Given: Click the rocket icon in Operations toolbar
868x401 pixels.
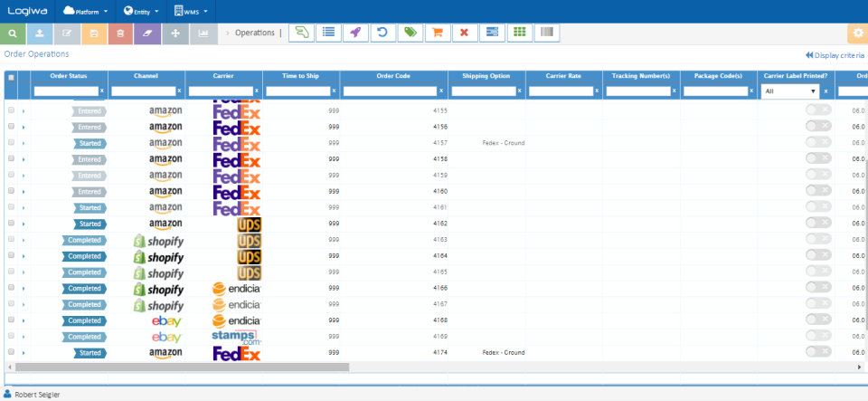Looking at the screenshot, I should point(356,33).
